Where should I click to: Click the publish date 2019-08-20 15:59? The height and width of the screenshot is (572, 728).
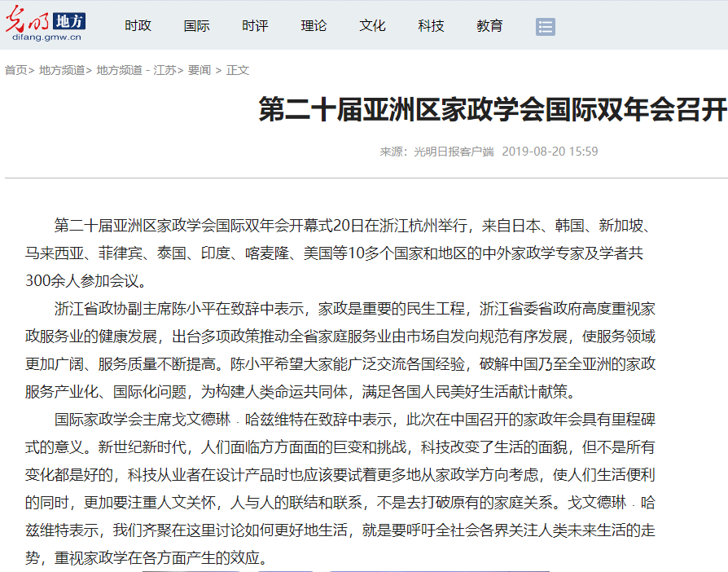tap(550, 152)
